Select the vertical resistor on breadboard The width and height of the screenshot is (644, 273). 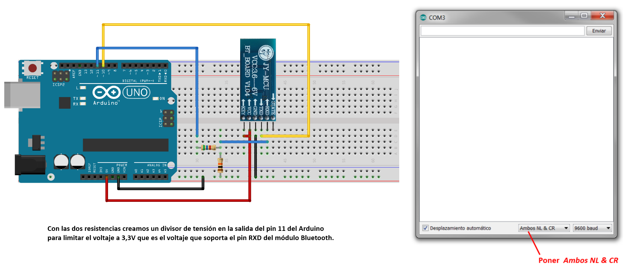(x=220, y=165)
